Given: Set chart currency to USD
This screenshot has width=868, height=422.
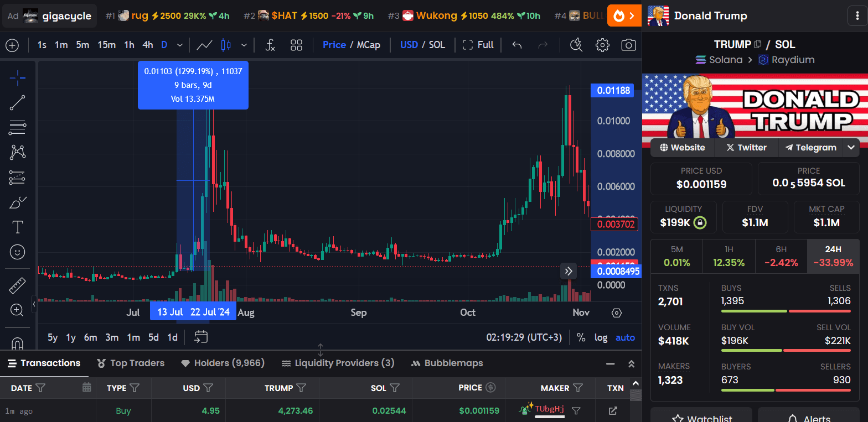Looking at the screenshot, I should click(409, 45).
